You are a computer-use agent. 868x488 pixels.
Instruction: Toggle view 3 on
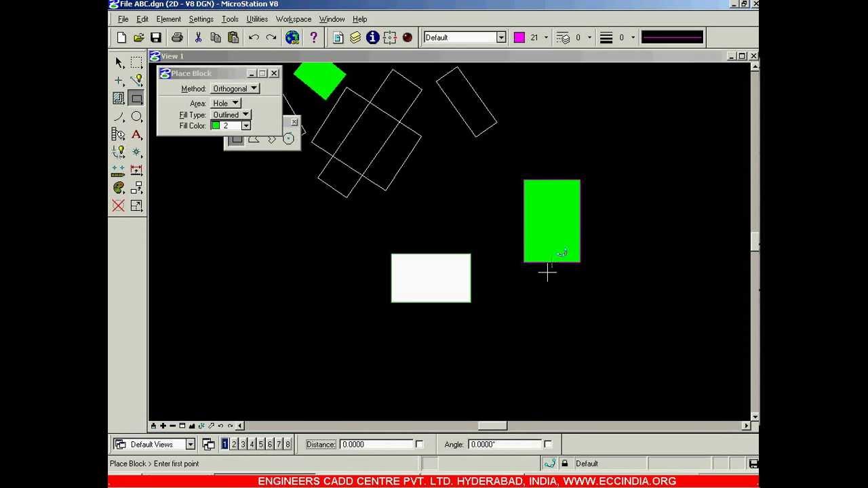pos(243,445)
